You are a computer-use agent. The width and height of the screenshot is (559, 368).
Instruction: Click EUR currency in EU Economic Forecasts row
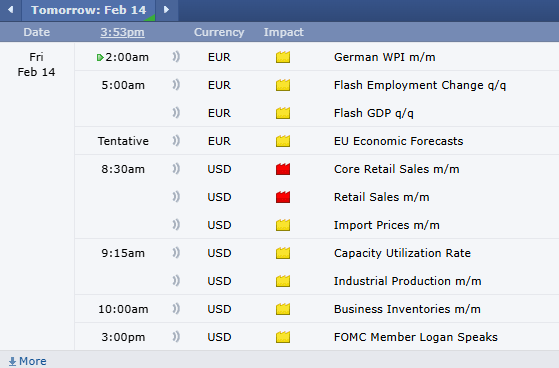[219, 141]
